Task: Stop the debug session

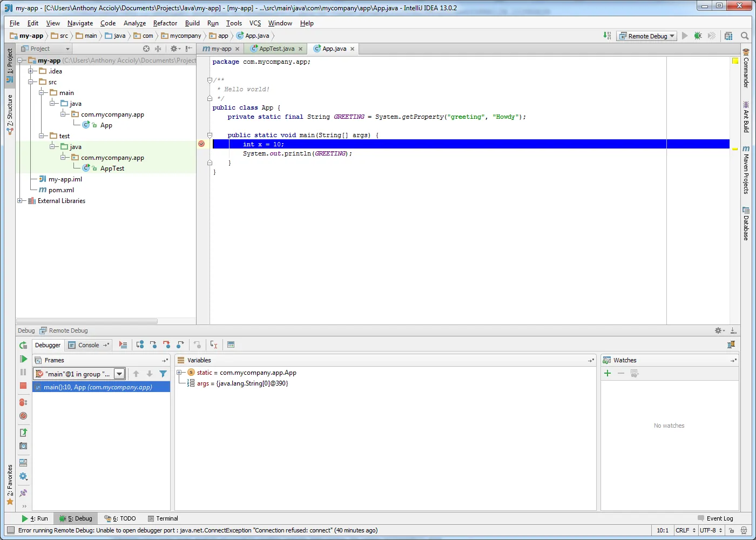Action: (23, 386)
